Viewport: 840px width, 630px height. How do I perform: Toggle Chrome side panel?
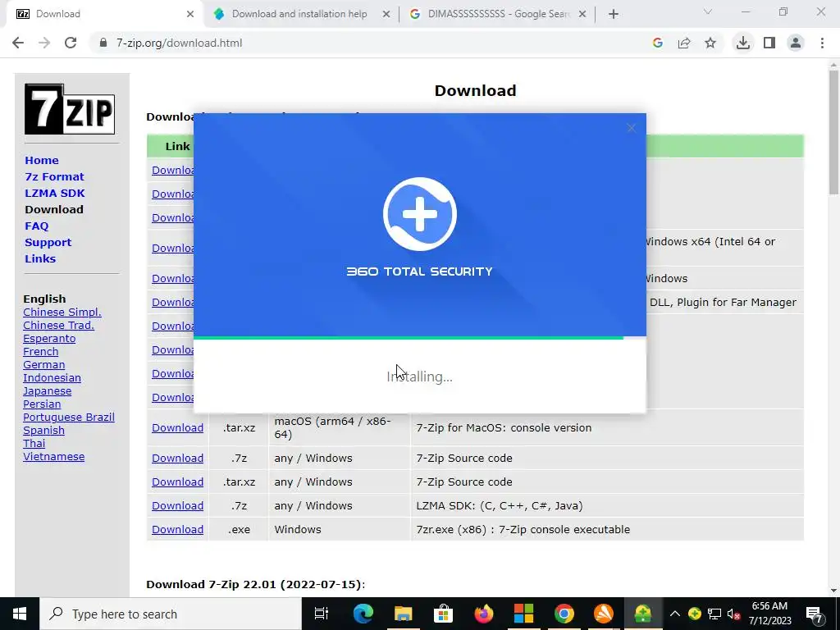click(769, 43)
